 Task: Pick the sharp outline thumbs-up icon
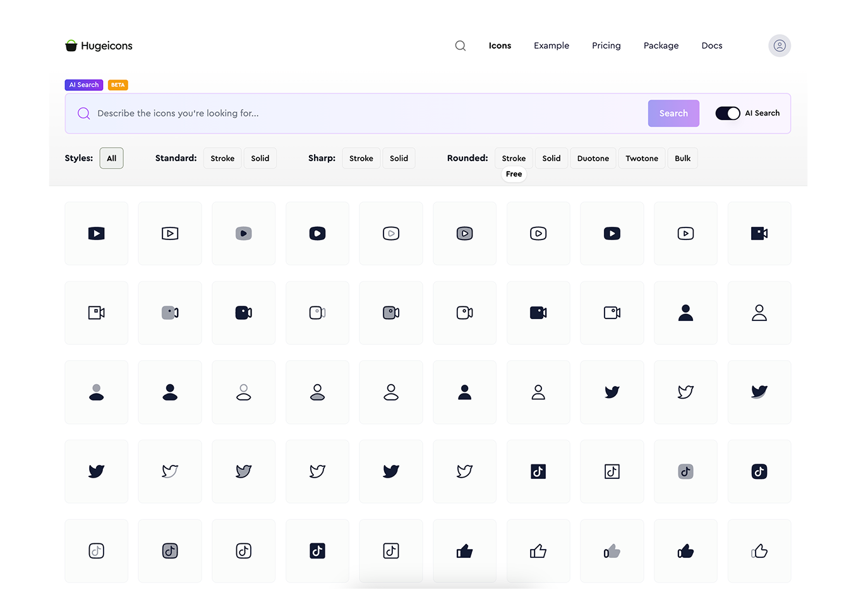[538, 551]
